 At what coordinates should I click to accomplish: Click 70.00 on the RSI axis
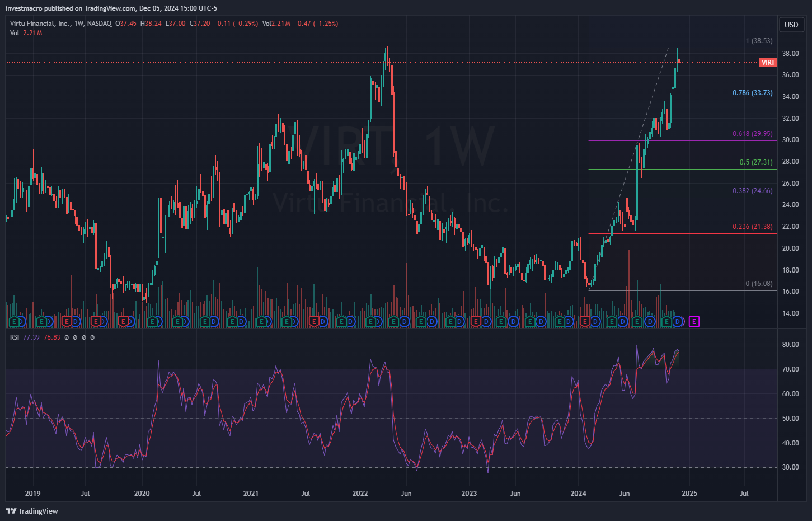pos(790,369)
